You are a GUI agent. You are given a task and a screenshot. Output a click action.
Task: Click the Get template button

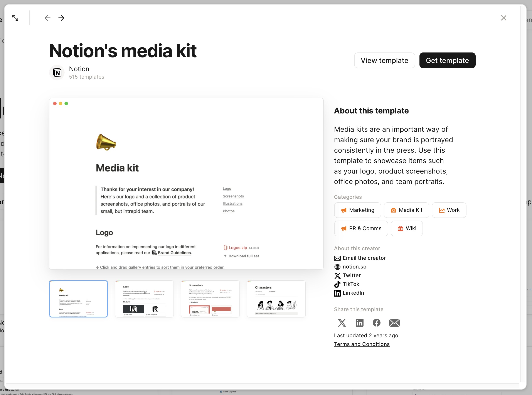(447, 61)
